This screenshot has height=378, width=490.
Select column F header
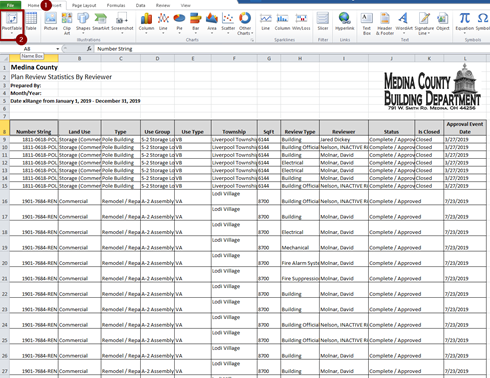coord(234,58)
